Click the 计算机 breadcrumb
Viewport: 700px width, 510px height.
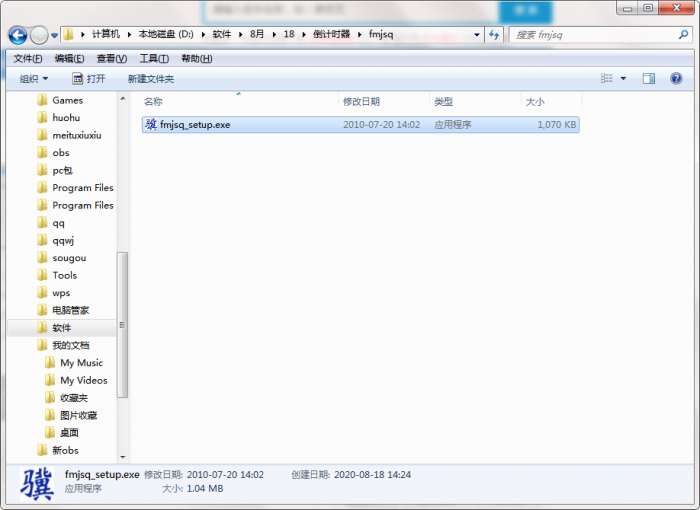[106, 34]
